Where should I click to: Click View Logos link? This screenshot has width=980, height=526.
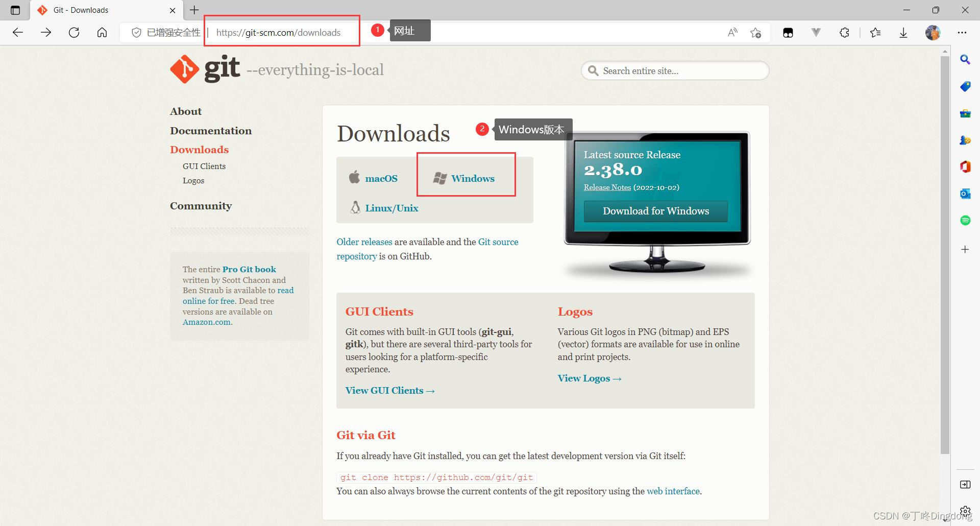point(590,378)
